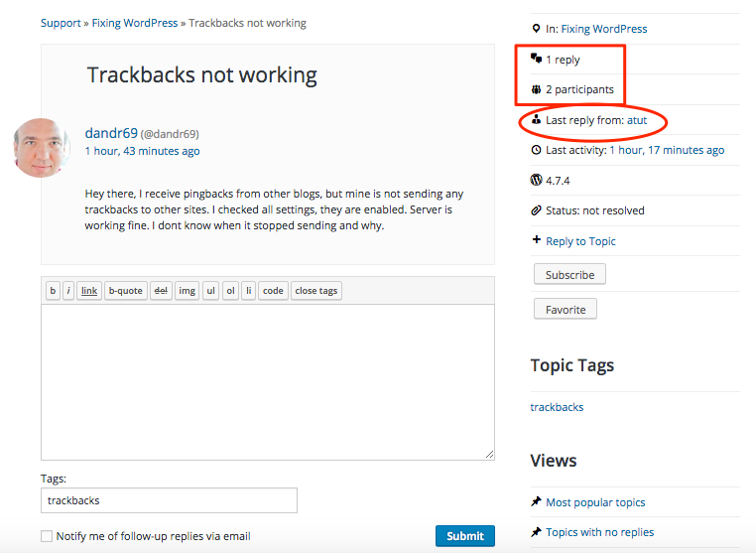
Task: Insert an image using the img button
Action: (188, 291)
